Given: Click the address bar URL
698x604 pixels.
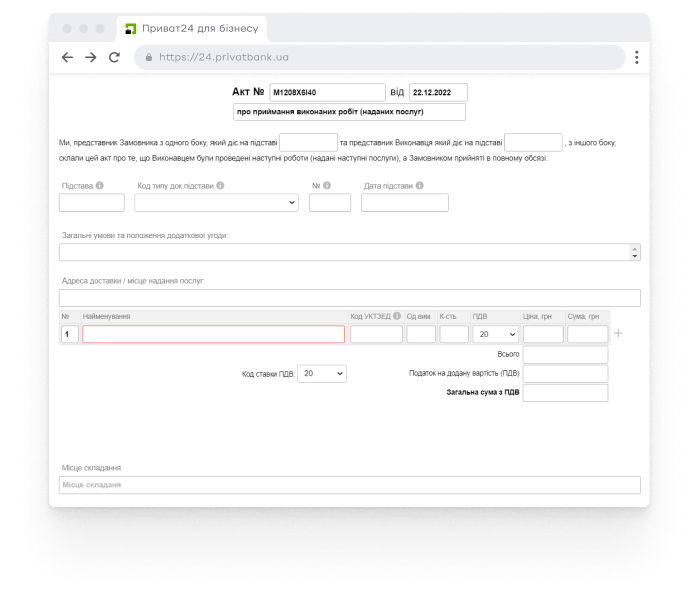Looking at the screenshot, I should [223, 57].
